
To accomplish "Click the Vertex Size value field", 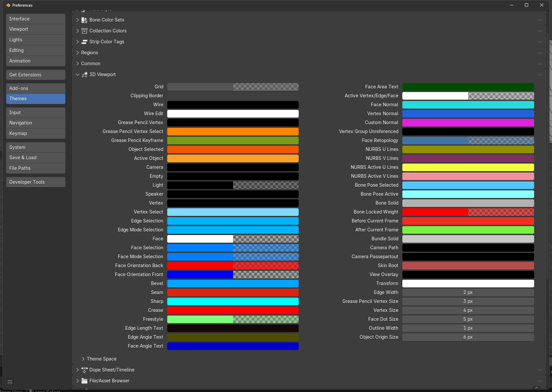I will coord(468,310).
